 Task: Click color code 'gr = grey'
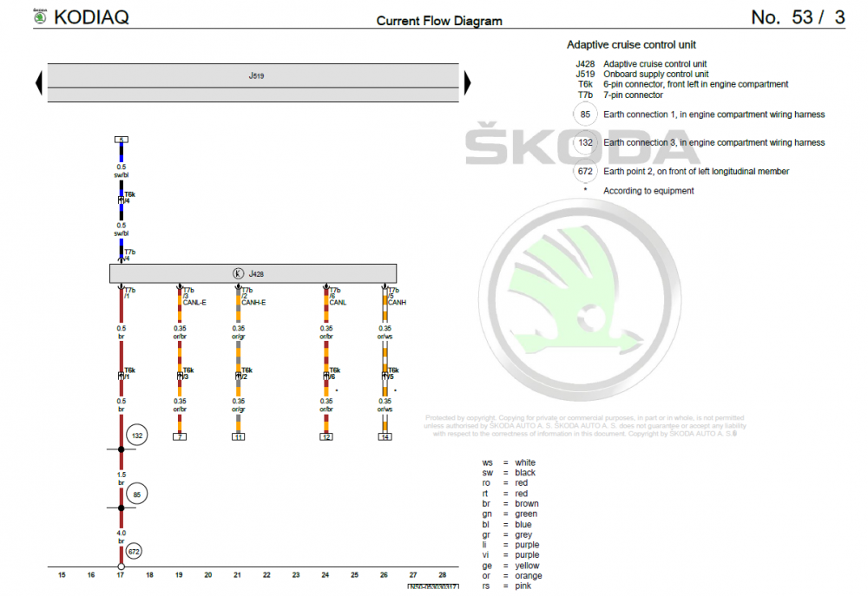coord(507,535)
